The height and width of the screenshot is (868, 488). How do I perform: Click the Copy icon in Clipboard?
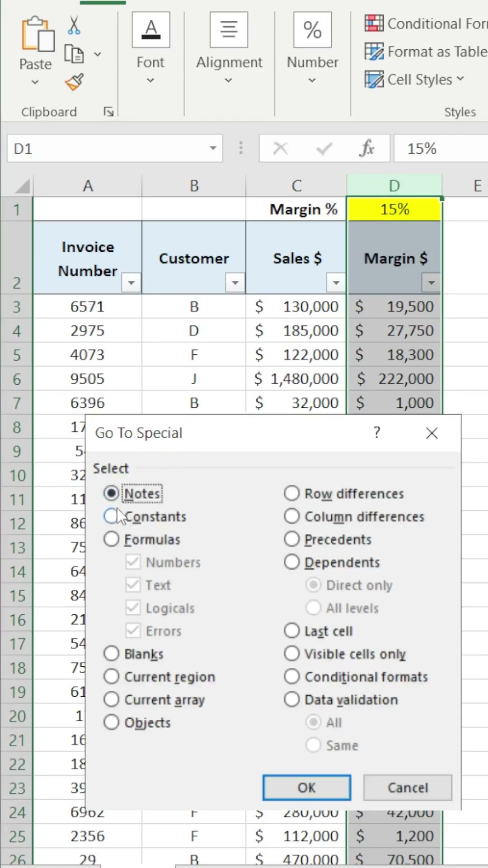point(74,54)
